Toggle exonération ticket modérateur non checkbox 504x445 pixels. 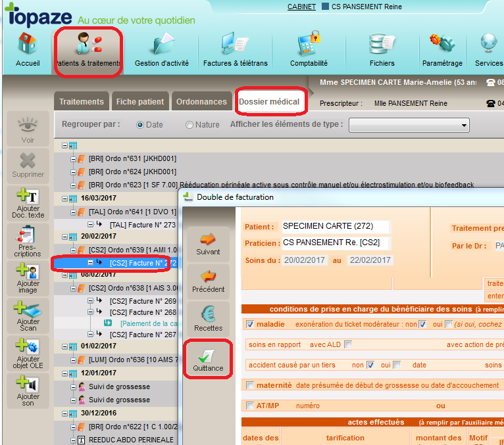(422, 324)
